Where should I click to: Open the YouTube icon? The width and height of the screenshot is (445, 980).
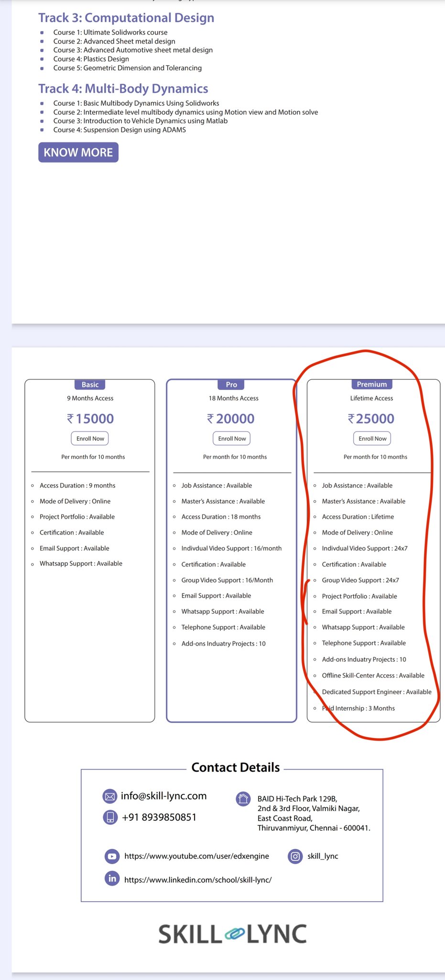[x=112, y=856]
